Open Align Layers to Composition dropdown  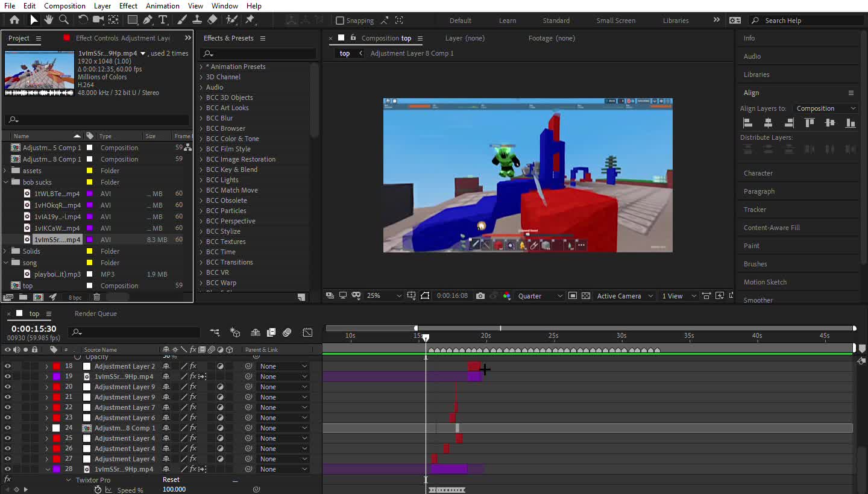826,108
